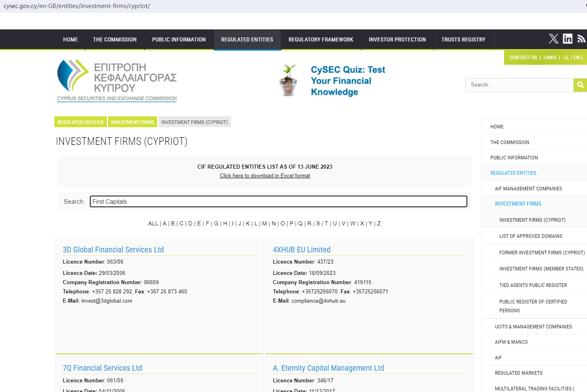
Task: Open 4XHUB EU Limited entry
Action: click(x=301, y=250)
